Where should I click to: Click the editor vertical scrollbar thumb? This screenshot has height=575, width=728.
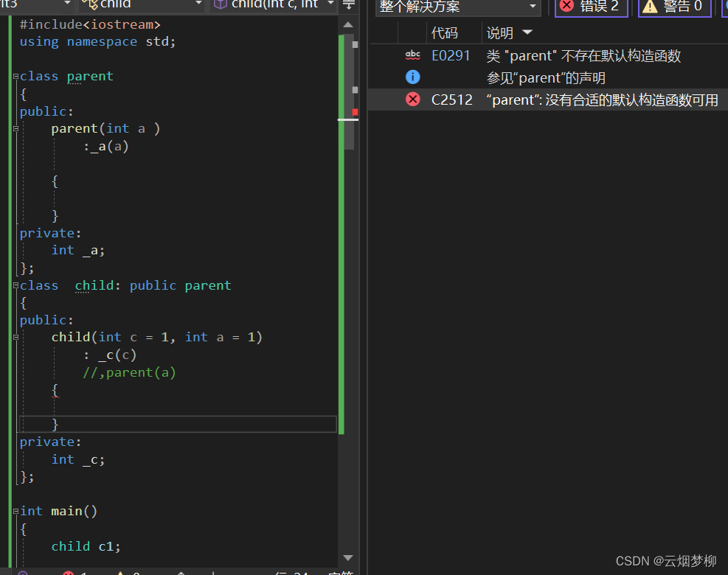[x=350, y=91]
